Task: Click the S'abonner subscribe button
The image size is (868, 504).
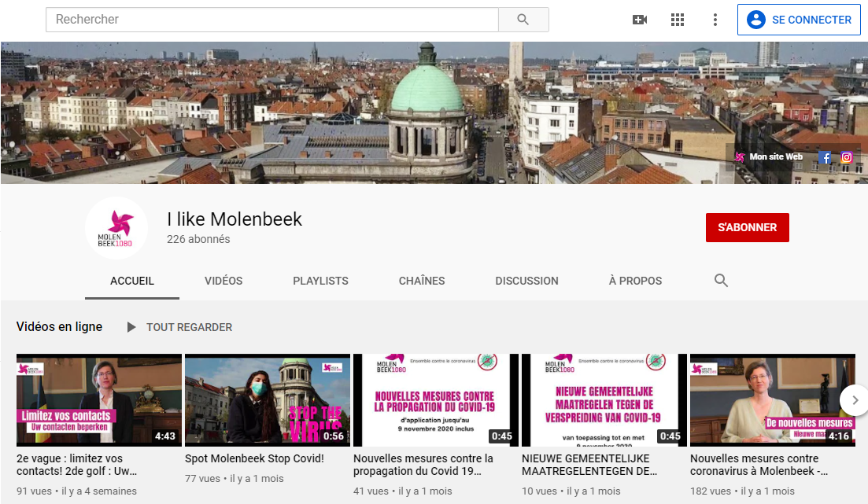Action: pos(747,227)
